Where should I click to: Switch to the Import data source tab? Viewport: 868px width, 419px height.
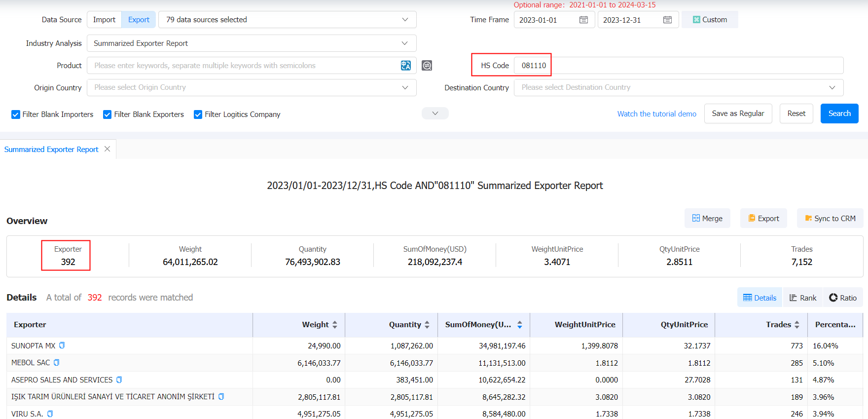[104, 20]
